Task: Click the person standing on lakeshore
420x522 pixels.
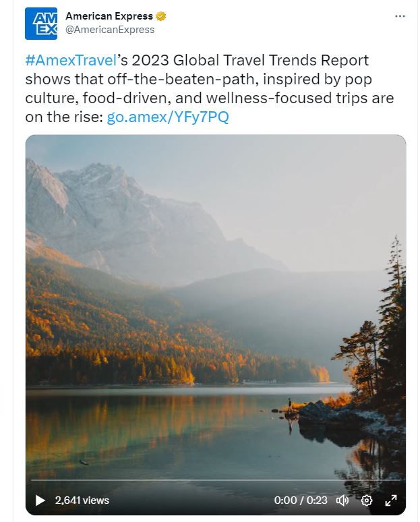Action: (290, 405)
